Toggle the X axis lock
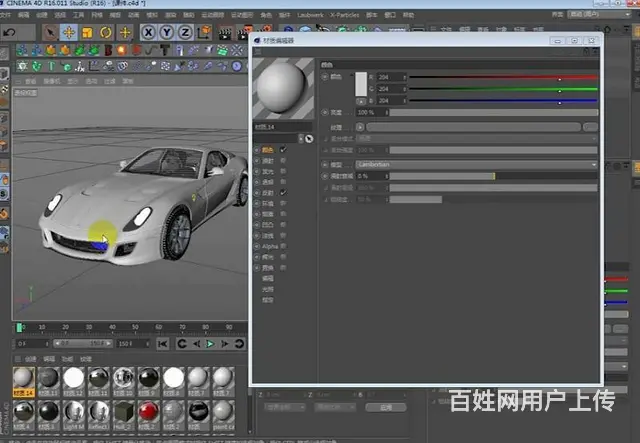 [x=149, y=33]
